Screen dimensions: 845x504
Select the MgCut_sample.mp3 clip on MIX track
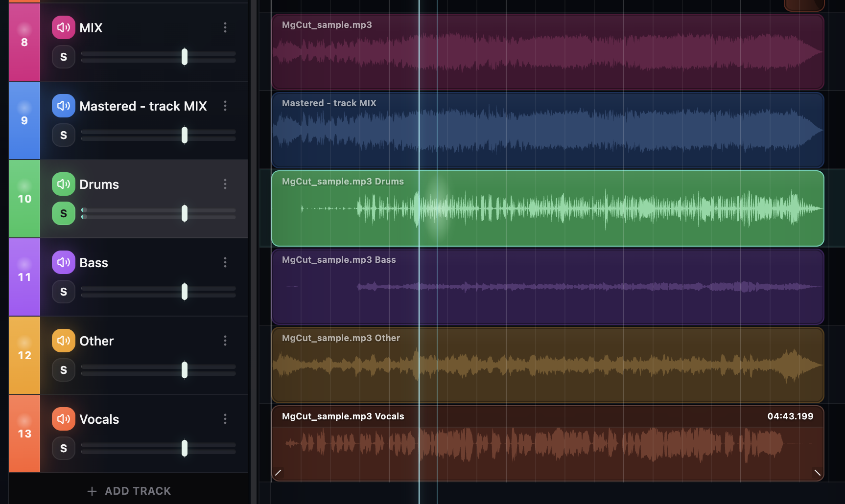pyautogui.click(x=548, y=52)
